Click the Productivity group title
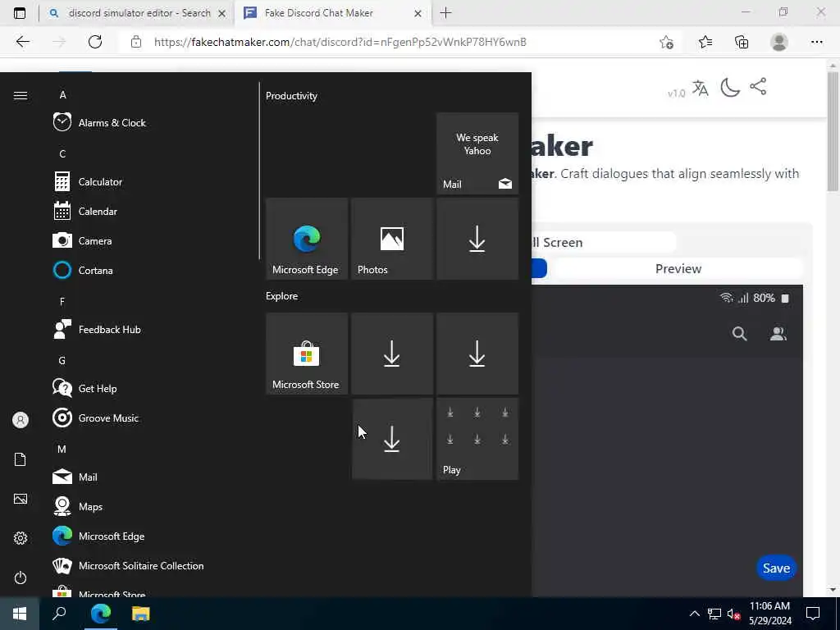The height and width of the screenshot is (630, 840). (291, 96)
